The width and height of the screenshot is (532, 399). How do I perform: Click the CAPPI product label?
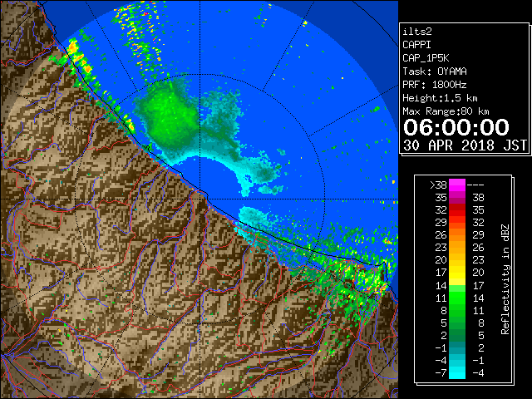tap(416, 45)
